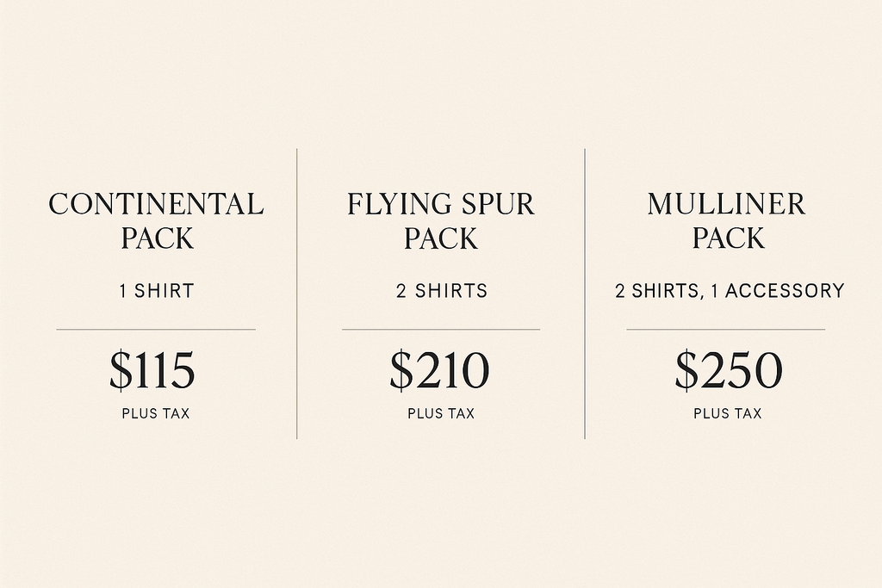This screenshot has width=882, height=588.
Task: Click the word PACK under MULLINER
Action: (728, 238)
